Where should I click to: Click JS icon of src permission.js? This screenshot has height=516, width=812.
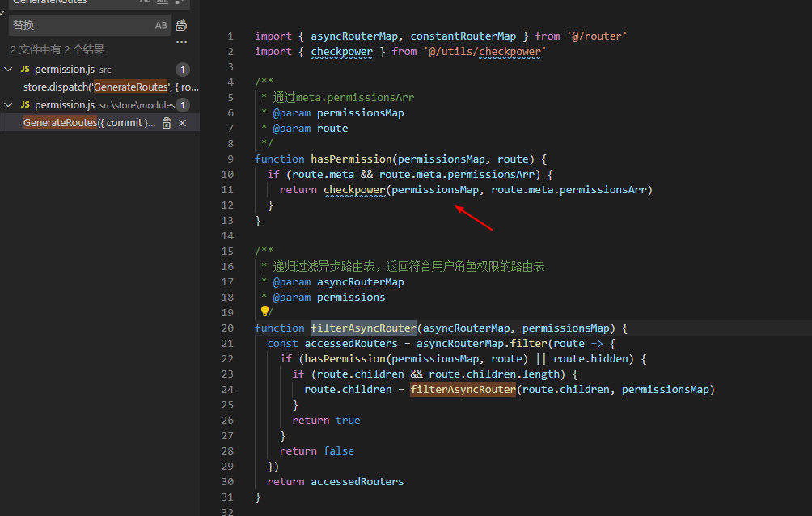pos(25,70)
